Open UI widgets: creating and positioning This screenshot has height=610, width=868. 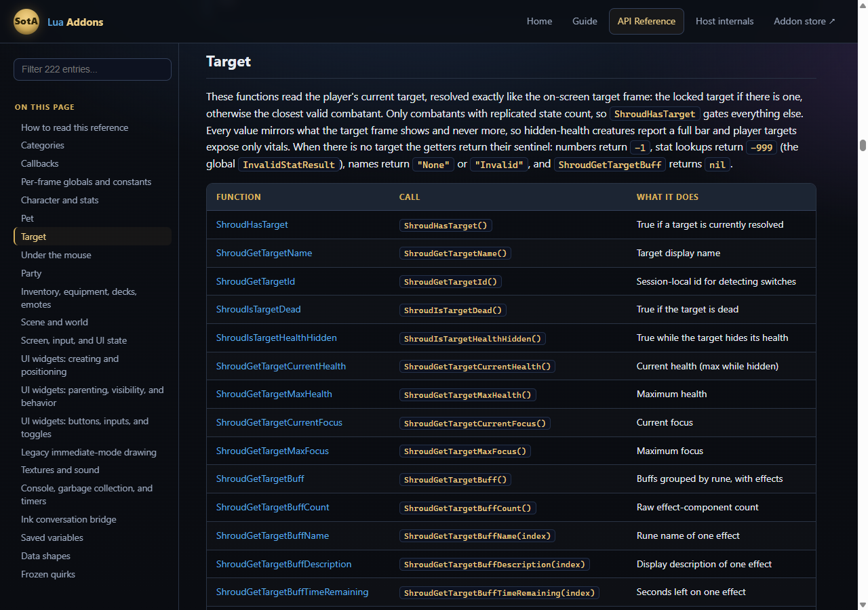tap(70, 365)
